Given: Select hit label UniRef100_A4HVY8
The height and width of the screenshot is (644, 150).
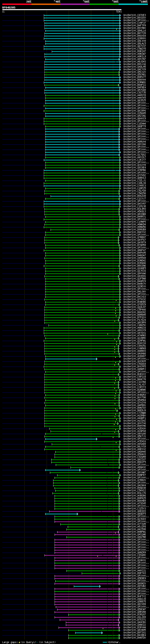Looking at the screenshot, I should pos(135,95).
